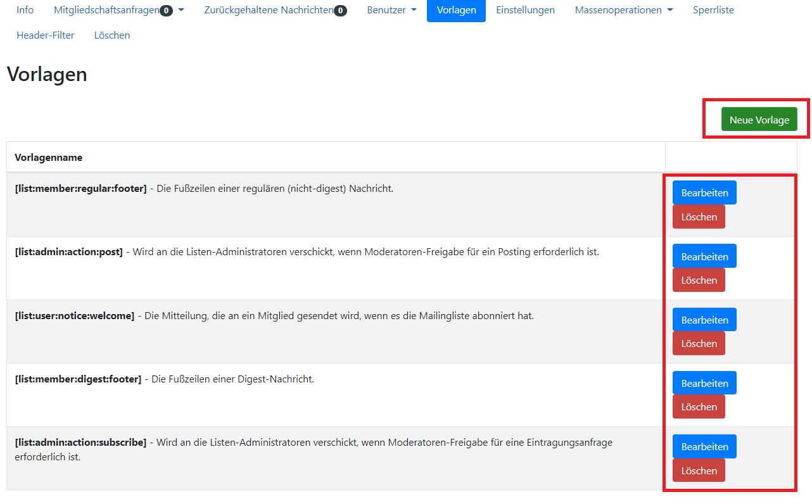
Task: Create a Neue Vorlage
Action: (759, 119)
